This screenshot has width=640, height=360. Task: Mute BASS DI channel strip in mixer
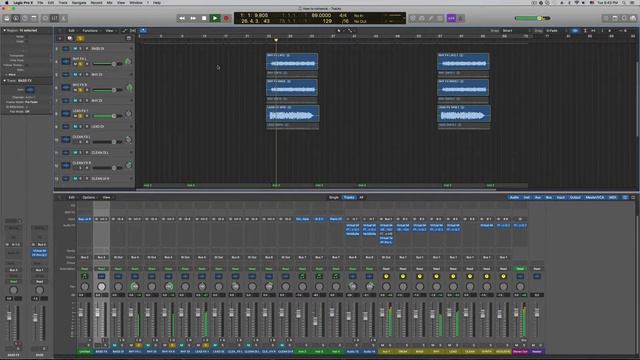point(115,345)
